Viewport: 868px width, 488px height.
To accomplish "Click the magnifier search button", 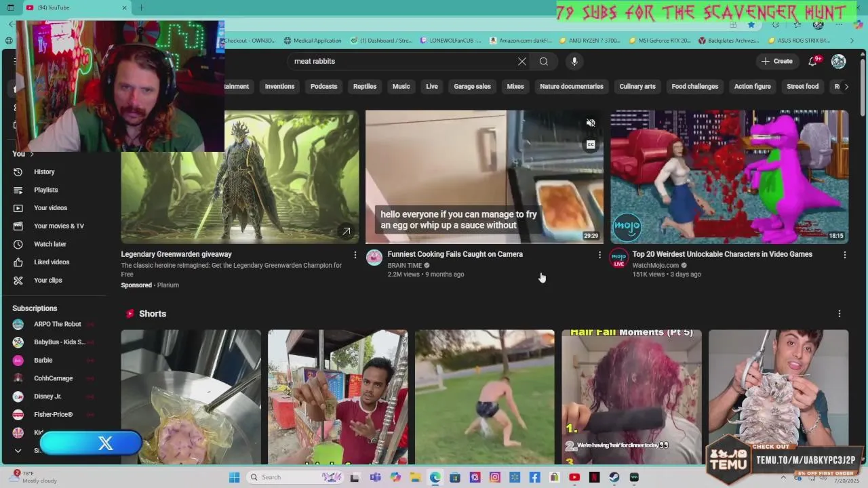I will [x=544, y=61].
